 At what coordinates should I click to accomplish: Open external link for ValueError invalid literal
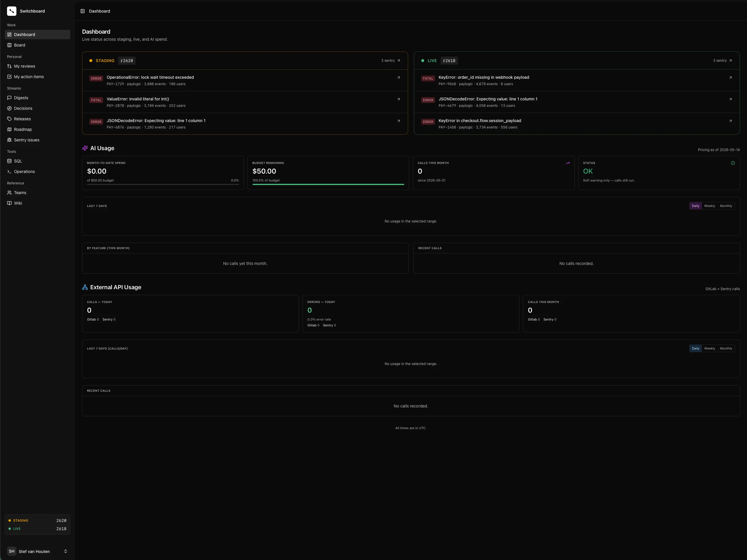(x=398, y=99)
